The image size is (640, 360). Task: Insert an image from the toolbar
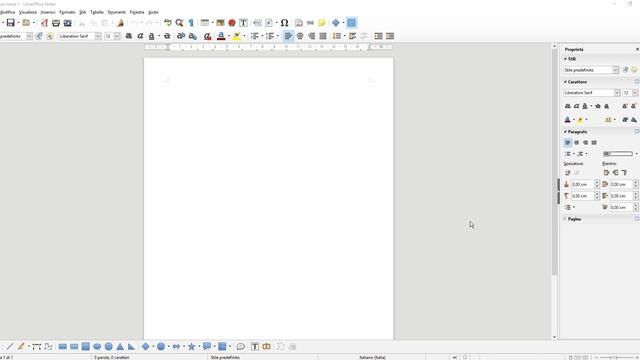point(220,23)
